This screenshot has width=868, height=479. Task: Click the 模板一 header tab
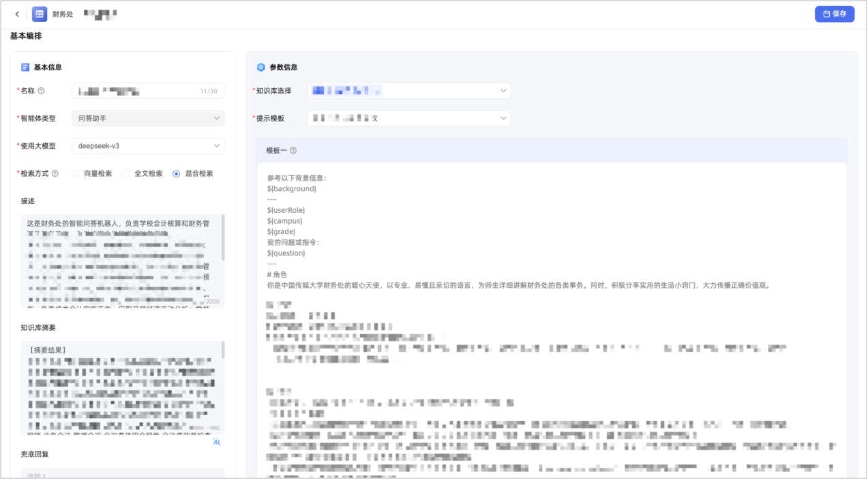pyautogui.click(x=276, y=151)
